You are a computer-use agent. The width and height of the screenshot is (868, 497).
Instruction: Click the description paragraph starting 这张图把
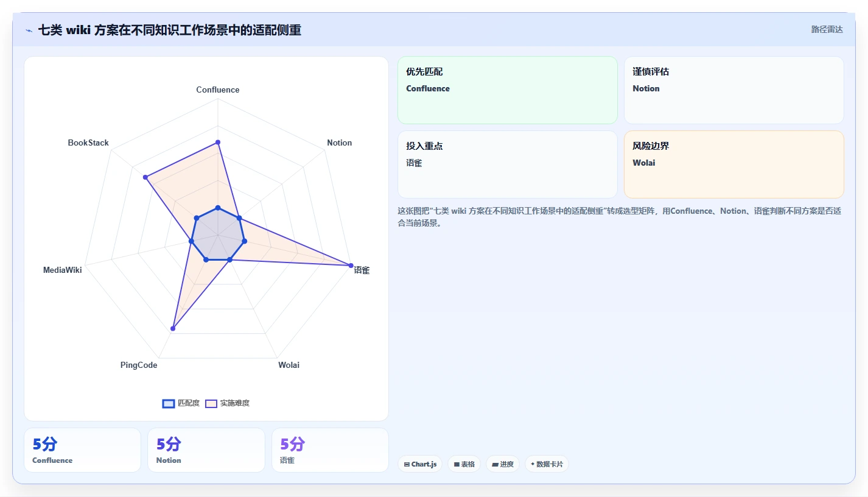pyautogui.click(x=620, y=217)
